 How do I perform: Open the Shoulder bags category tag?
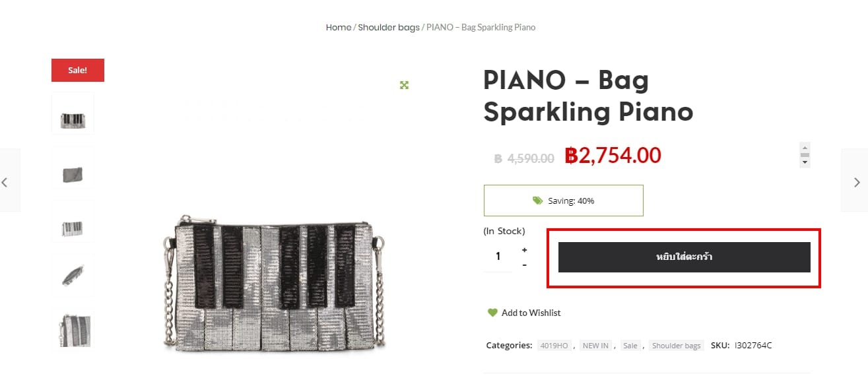(x=676, y=346)
